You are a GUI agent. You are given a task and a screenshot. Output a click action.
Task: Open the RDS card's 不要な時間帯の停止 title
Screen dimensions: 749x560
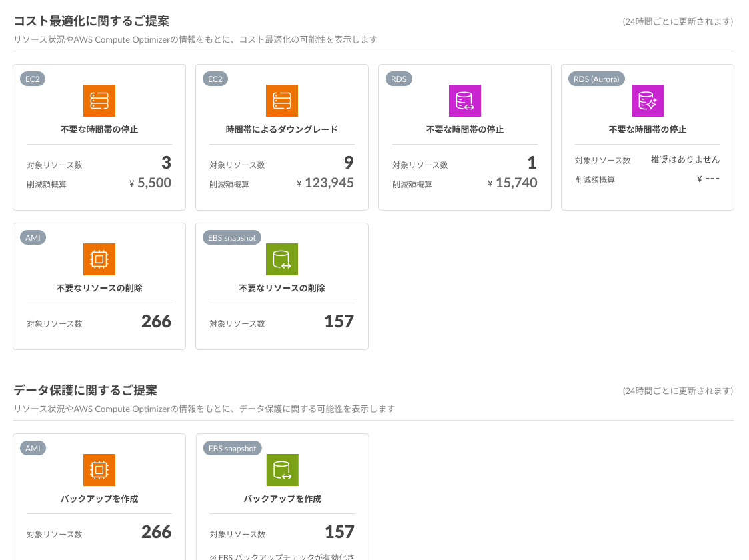[x=465, y=129]
